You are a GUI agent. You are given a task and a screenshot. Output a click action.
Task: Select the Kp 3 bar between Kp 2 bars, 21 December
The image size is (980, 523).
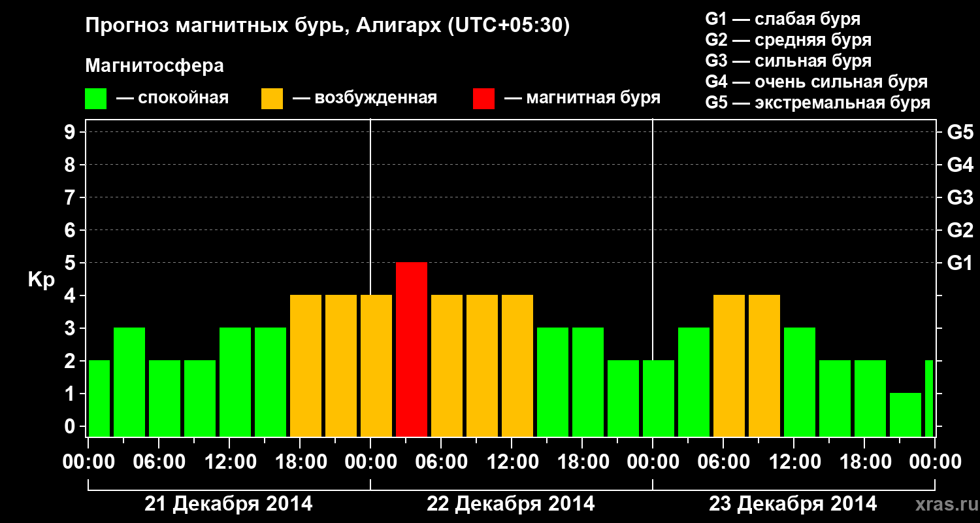129,382
